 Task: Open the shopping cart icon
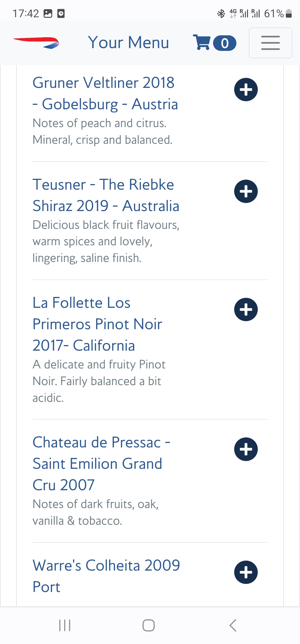tap(202, 42)
